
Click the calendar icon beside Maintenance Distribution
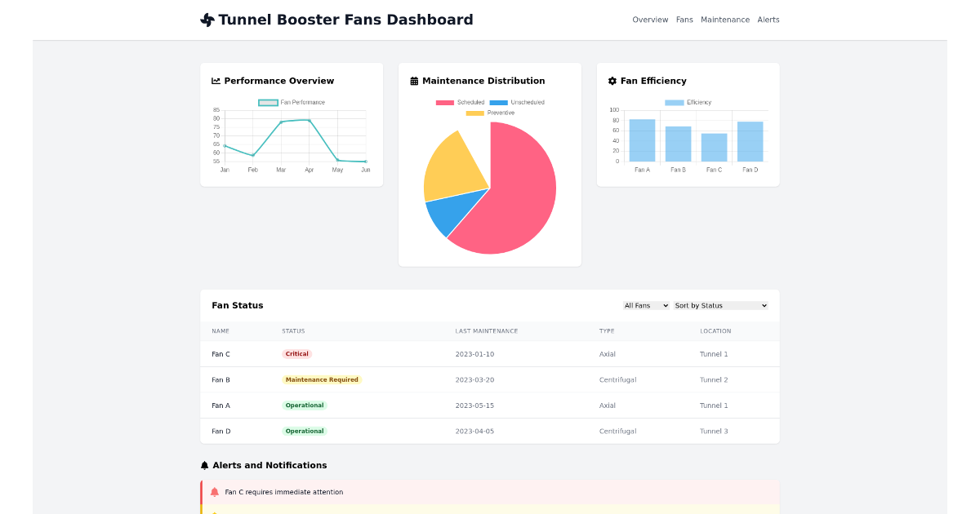pyautogui.click(x=413, y=81)
